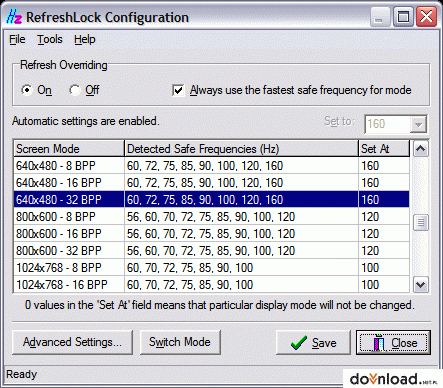This screenshot has height=388, width=443.
Task: Click the Switch Mode button
Action: click(x=180, y=342)
